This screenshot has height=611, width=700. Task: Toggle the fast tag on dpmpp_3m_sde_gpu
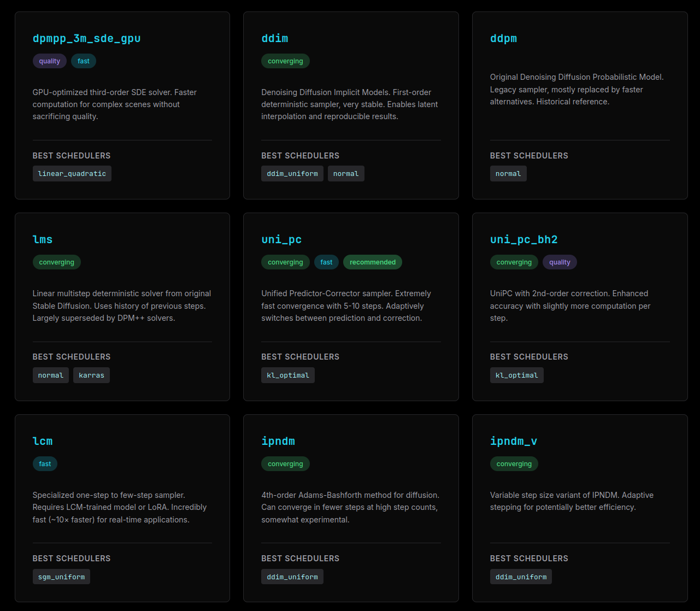click(83, 61)
